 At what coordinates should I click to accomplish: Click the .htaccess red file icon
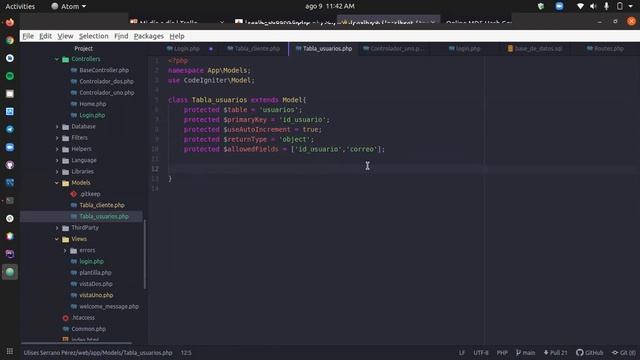[x=65, y=318]
